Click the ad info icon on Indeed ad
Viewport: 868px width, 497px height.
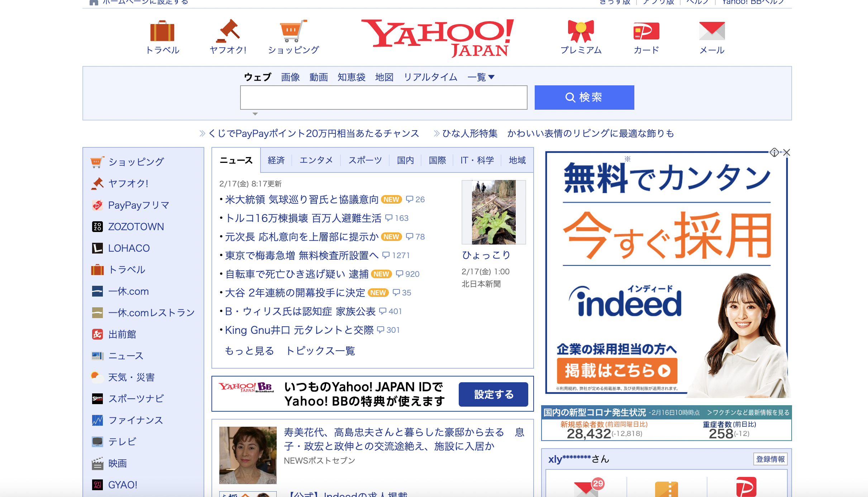tap(774, 152)
